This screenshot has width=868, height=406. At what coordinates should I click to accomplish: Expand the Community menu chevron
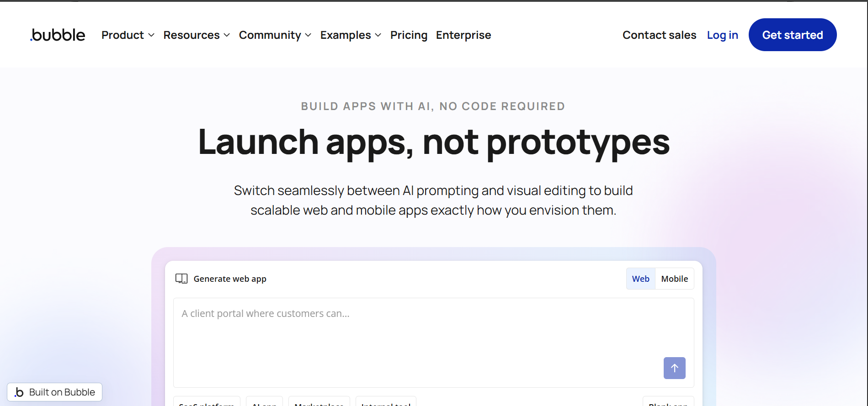(x=308, y=35)
